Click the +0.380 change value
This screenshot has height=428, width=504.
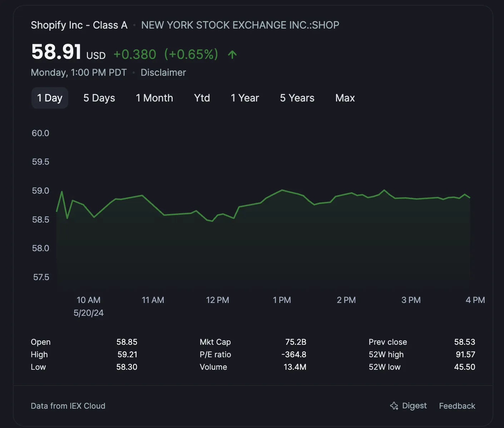[135, 54]
